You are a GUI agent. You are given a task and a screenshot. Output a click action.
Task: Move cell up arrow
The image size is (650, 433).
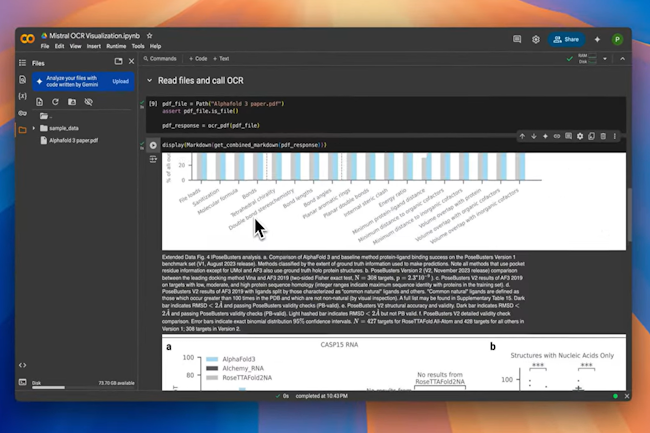[522, 136]
